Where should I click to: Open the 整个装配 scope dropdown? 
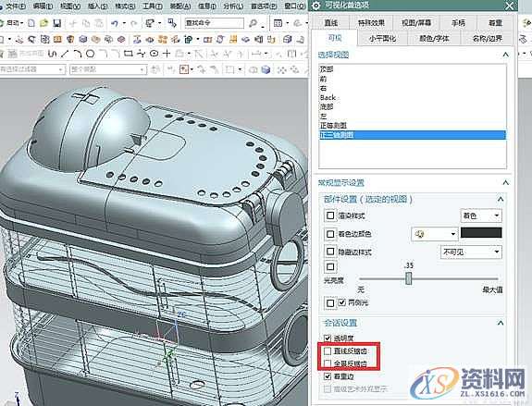click(108, 69)
